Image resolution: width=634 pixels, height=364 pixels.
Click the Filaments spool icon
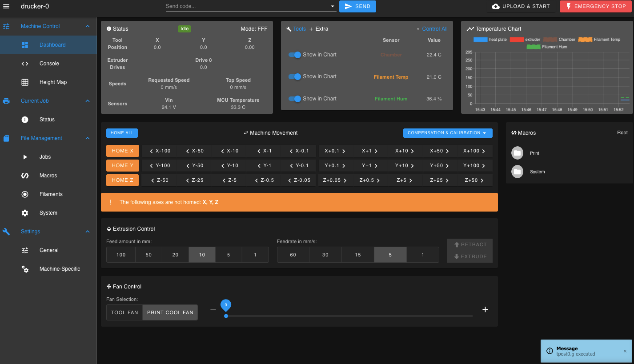25,194
